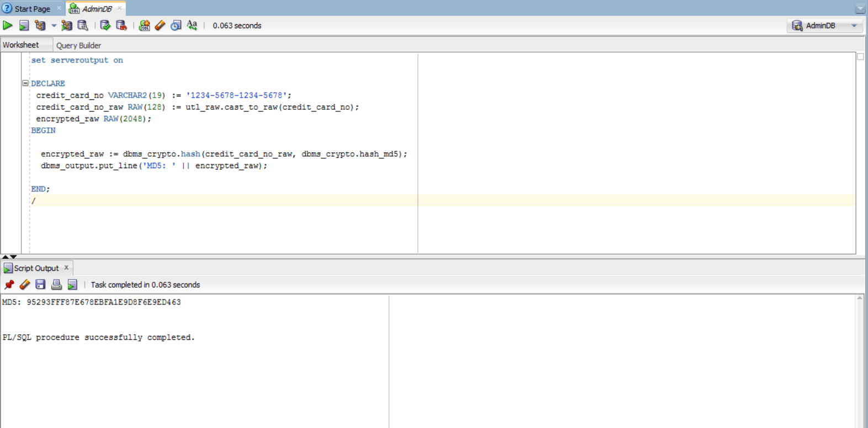Viewport: 868px width, 428px height.
Task: Click '0.063 seconds' label in top toolbar
Action: tap(237, 25)
